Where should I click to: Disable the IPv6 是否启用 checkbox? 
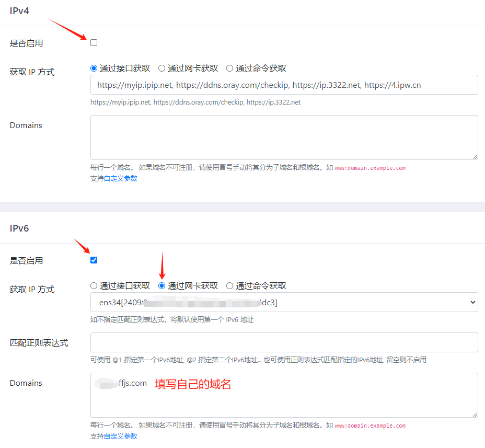coord(94,260)
